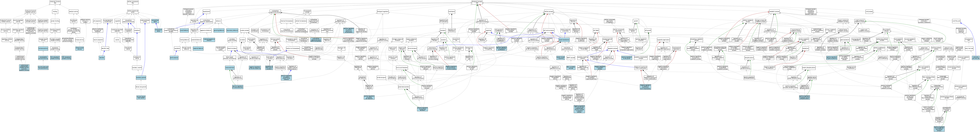Select the blue 'protein kinase activity' node
980x132 pixels.
point(79,49)
